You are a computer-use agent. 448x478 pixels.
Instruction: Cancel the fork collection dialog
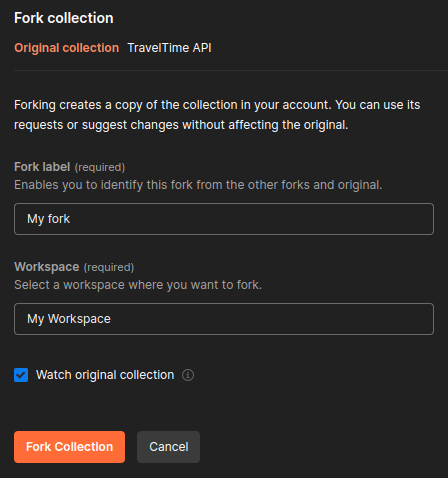168,447
